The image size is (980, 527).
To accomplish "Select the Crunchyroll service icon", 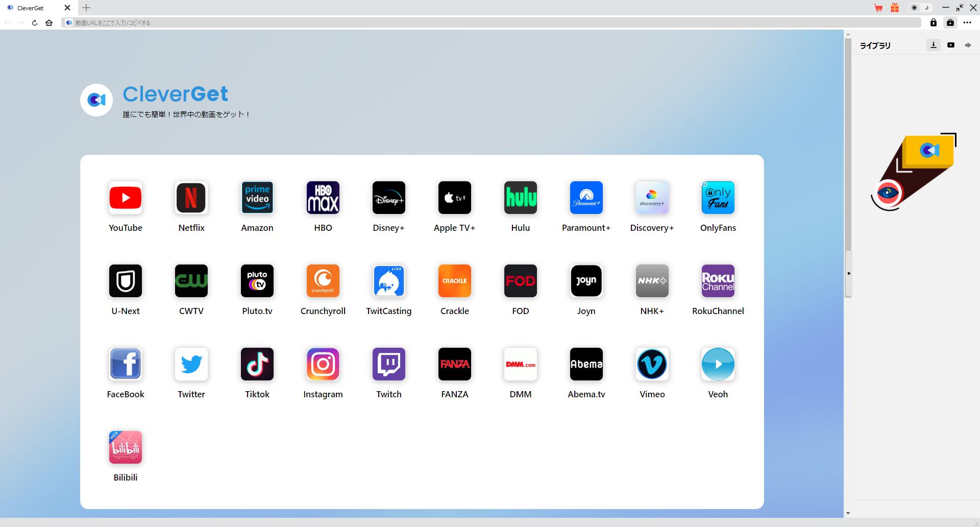I will pyautogui.click(x=323, y=281).
